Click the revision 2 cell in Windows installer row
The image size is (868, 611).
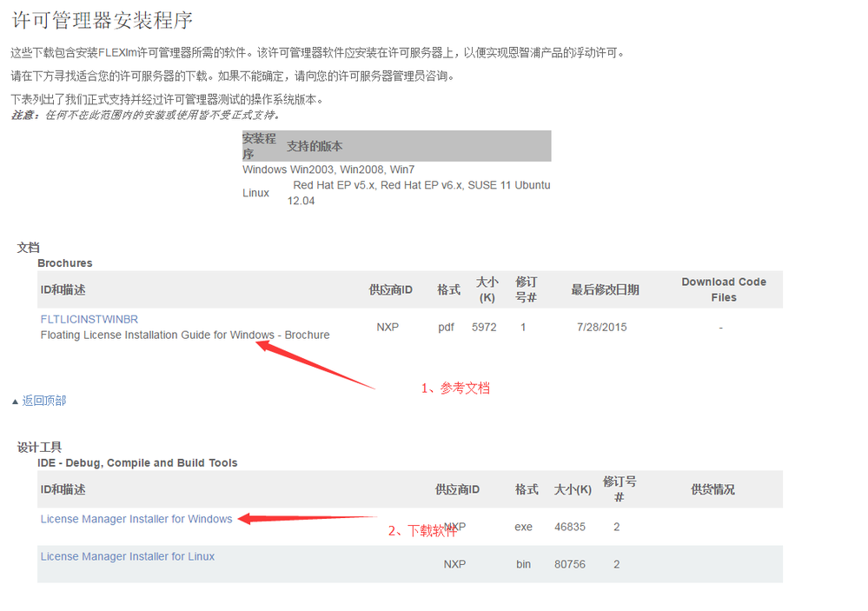point(617,527)
